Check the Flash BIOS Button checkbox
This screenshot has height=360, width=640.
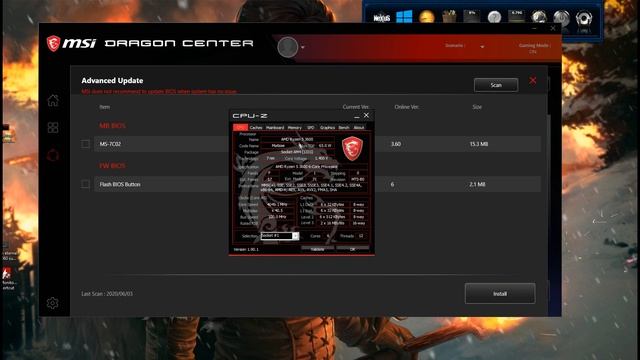point(85,184)
